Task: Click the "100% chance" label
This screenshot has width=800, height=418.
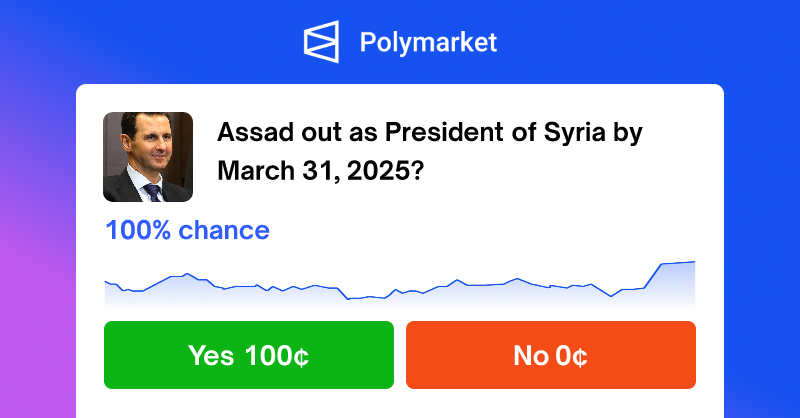Action: pyautogui.click(x=187, y=230)
